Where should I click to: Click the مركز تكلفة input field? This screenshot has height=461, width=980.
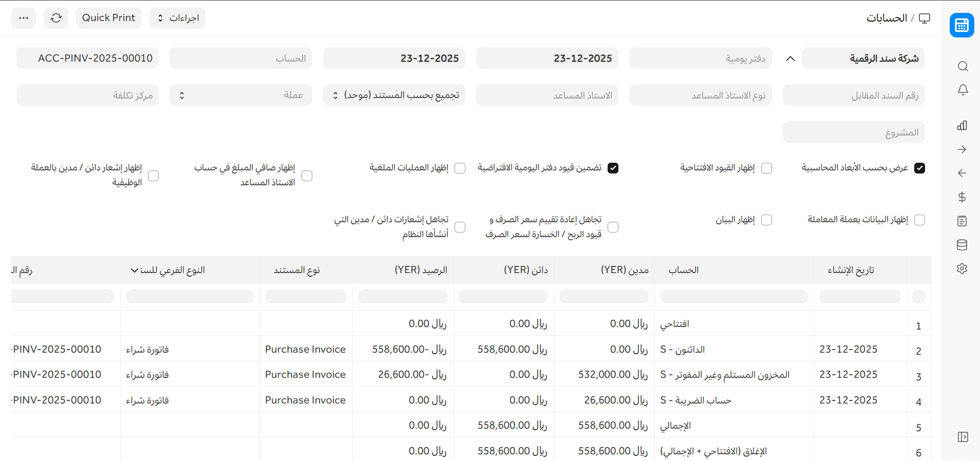coord(87,95)
